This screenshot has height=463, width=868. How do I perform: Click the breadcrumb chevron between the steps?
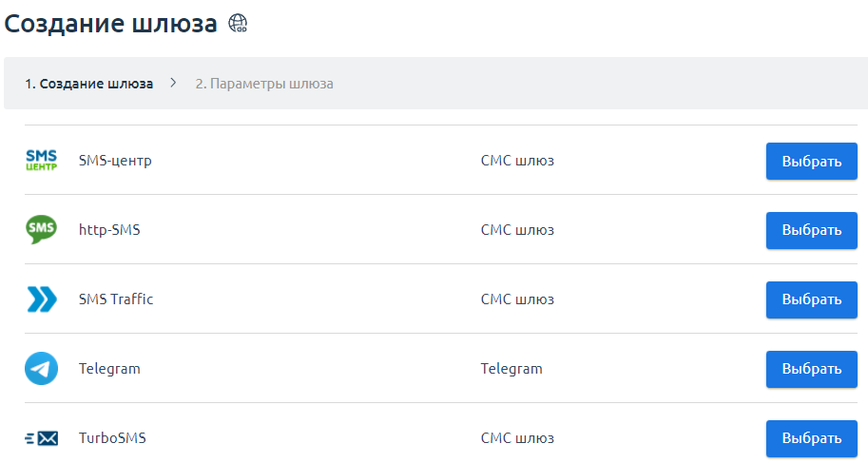[x=174, y=84]
